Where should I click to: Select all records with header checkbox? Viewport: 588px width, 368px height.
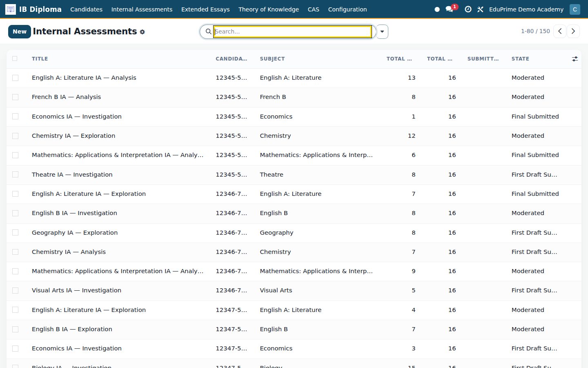(15, 58)
